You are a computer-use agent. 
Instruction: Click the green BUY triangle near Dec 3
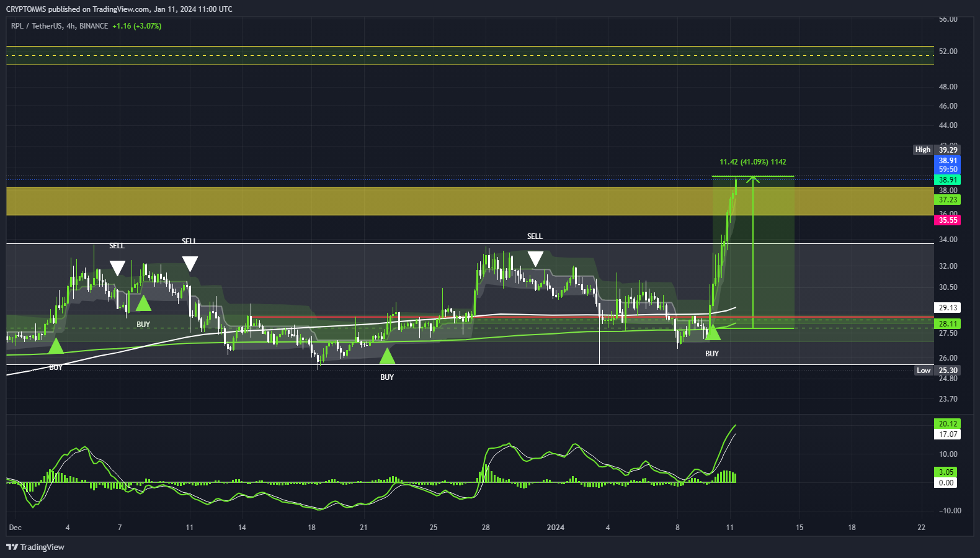56,346
